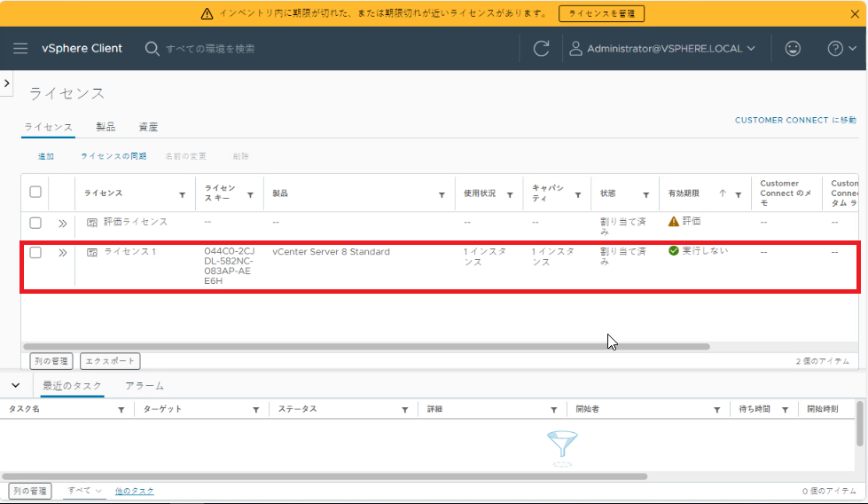The width and height of the screenshot is (868, 504).
Task: Click the green check 実行しない icon
Action: tap(673, 250)
